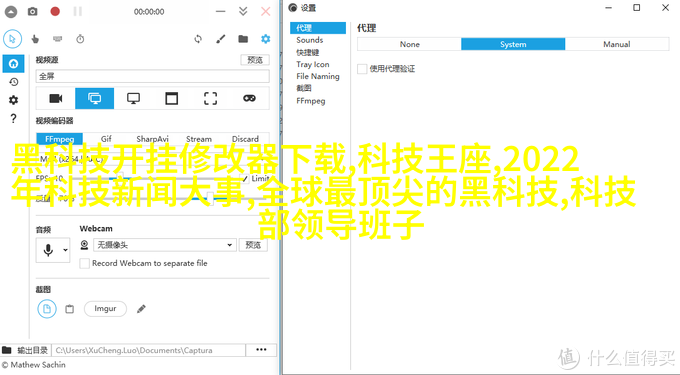
Task: Go to Home tab in sidebar
Action: pos(13,64)
